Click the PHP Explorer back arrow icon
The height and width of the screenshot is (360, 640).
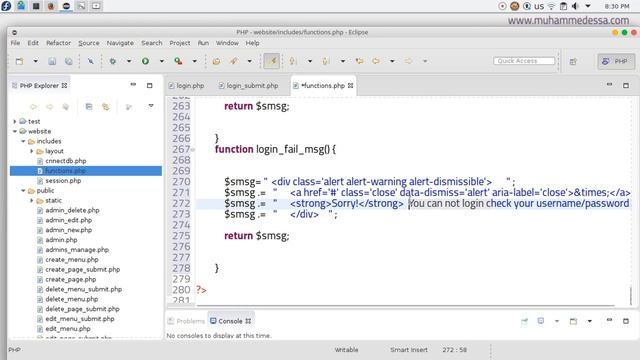(x=33, y=107)
